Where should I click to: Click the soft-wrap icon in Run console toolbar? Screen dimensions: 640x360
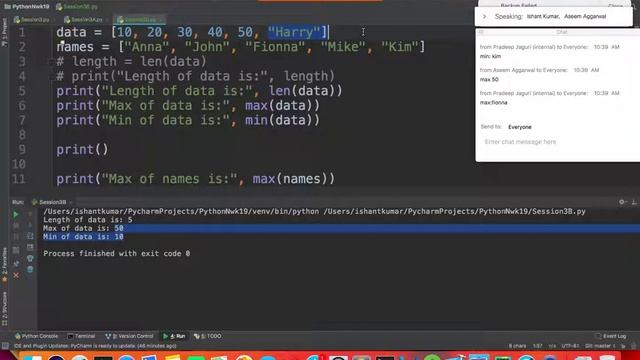30,236
